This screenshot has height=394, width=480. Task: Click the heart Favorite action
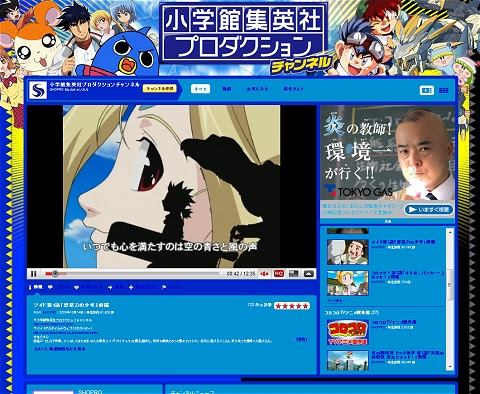click(88, 287)
